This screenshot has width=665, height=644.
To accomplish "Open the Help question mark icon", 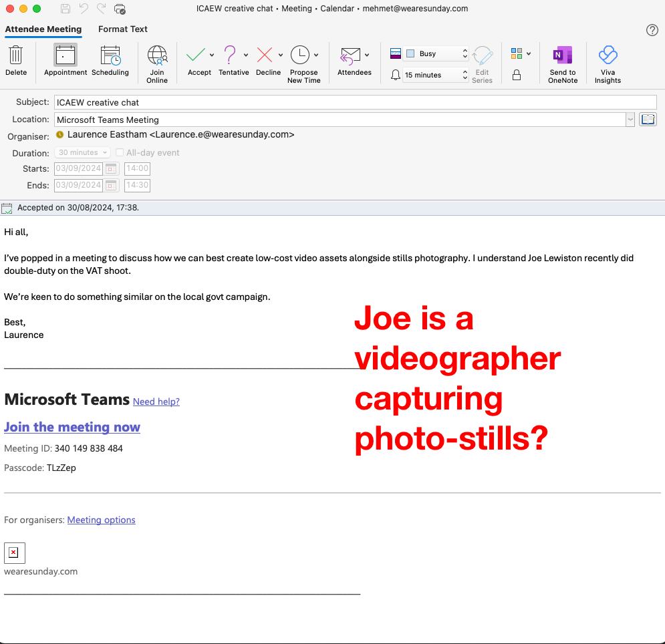I will (x=652, y=29).
